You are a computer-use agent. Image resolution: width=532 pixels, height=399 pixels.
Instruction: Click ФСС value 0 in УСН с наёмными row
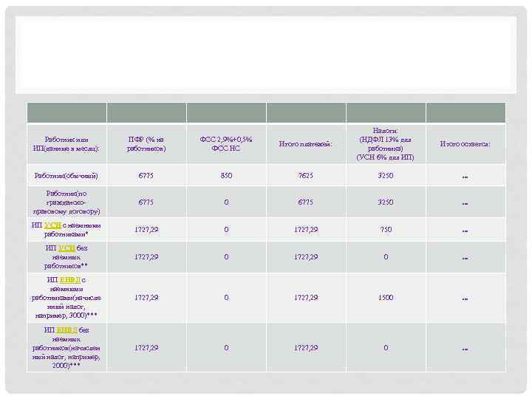pos(226,230)
